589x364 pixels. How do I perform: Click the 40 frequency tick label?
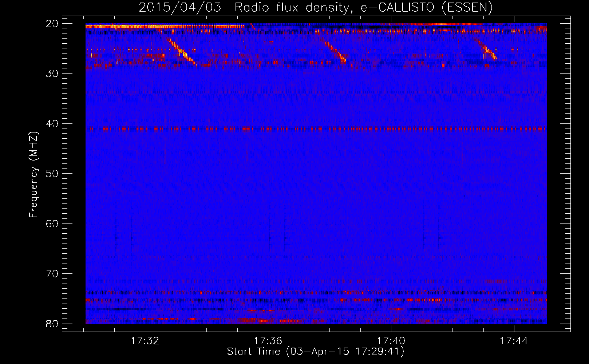pyautogui.click(x=52, y=124)
